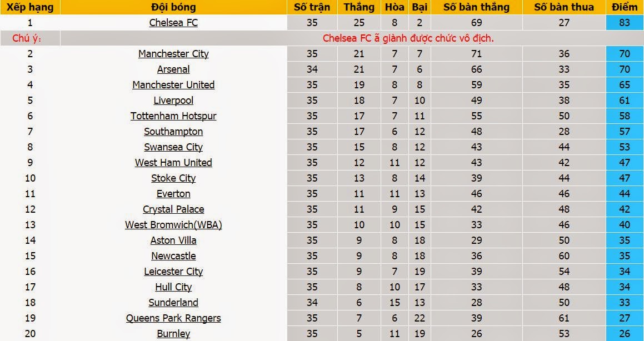
Task: Select Stoke City team link
Action: pos(173,178)
